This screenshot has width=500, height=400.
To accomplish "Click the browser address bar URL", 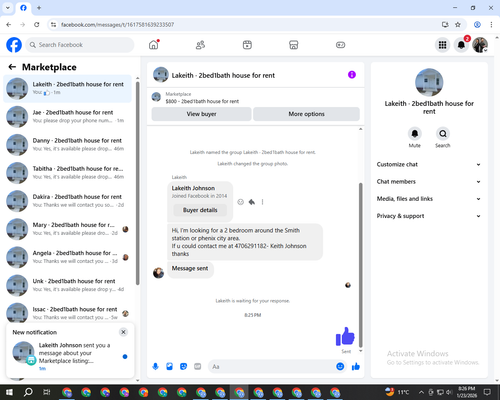I will (x=117, y=25).
